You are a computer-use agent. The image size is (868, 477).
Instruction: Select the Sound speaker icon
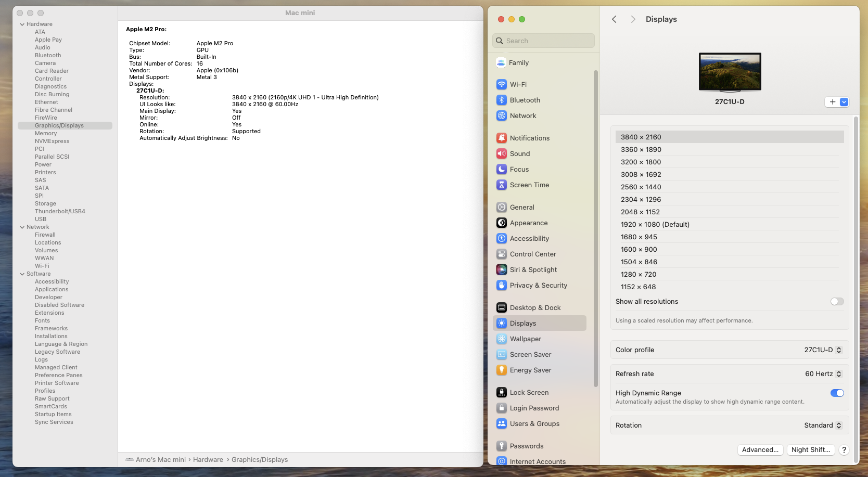click(x=502, y=153)
